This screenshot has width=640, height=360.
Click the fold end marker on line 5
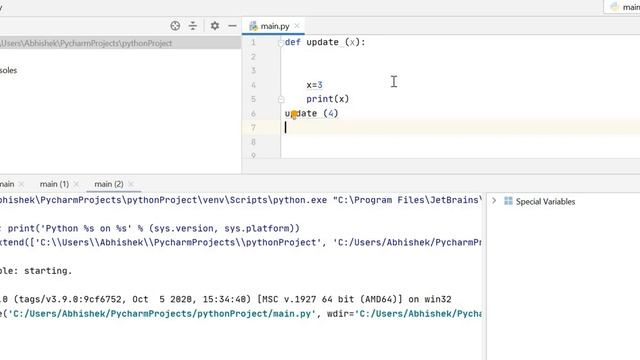tap(280, 99)
